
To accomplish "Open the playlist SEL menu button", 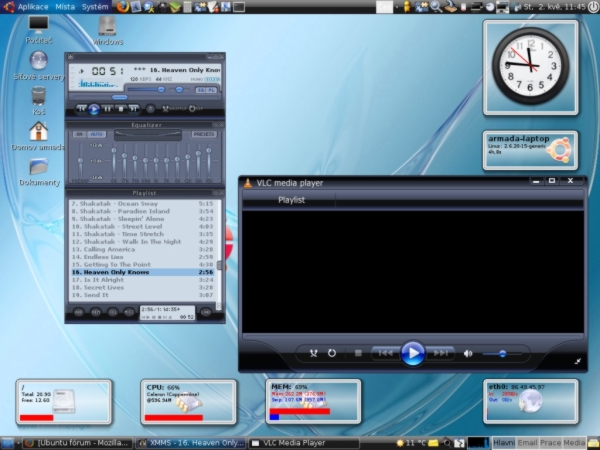I will pos(112,312).
